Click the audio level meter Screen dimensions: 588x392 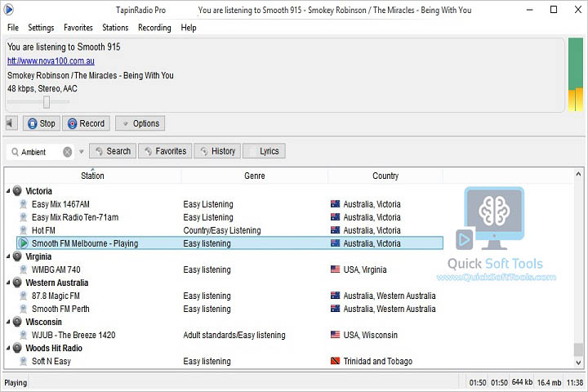point(576,74)
